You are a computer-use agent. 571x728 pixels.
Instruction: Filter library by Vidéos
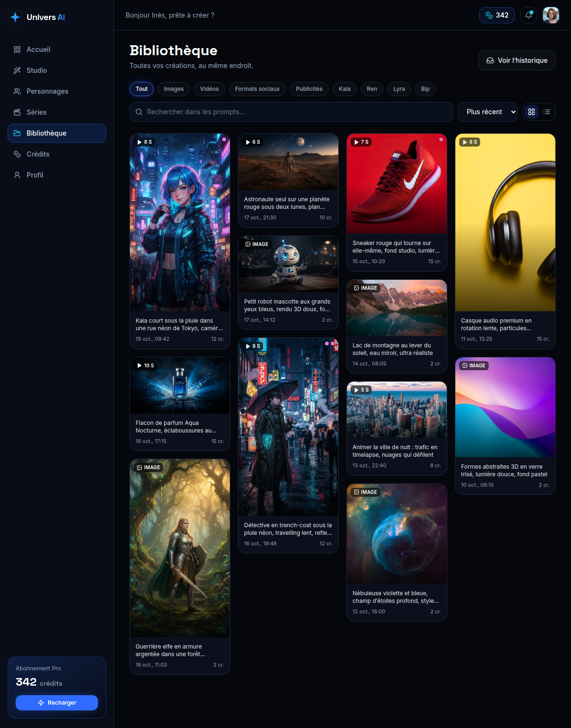click(209, 89)
